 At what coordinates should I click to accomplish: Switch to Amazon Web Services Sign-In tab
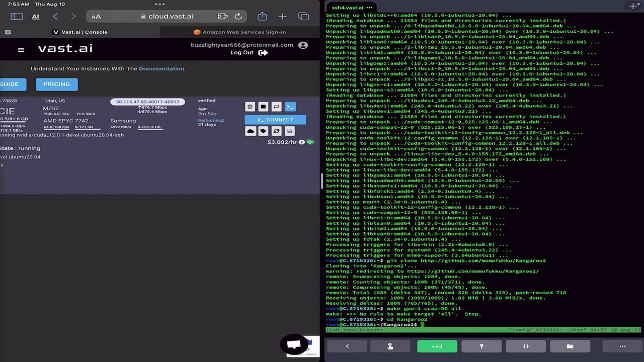(240, 32)
